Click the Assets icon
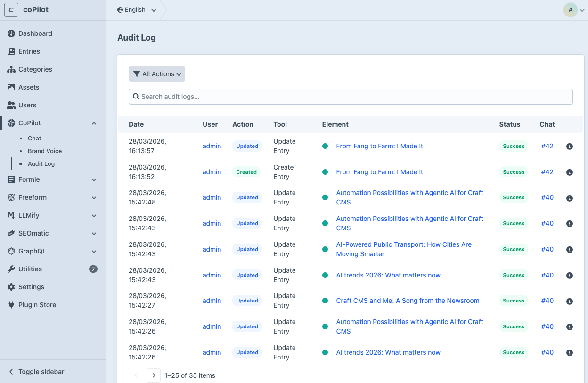Screen dimensions: 588x383 11,87
